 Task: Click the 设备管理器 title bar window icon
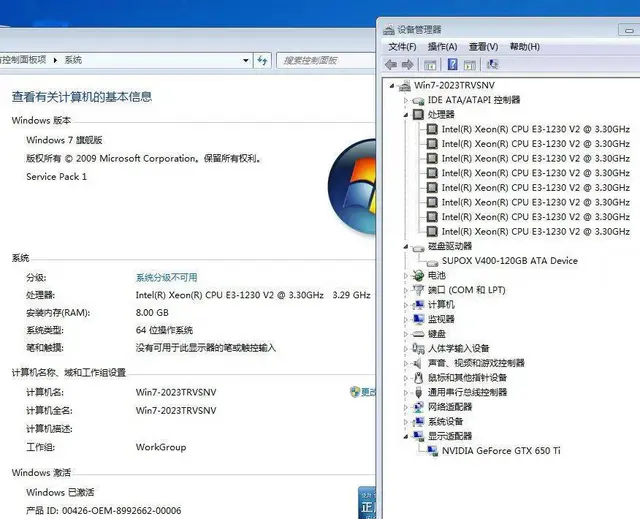(389, 30)
